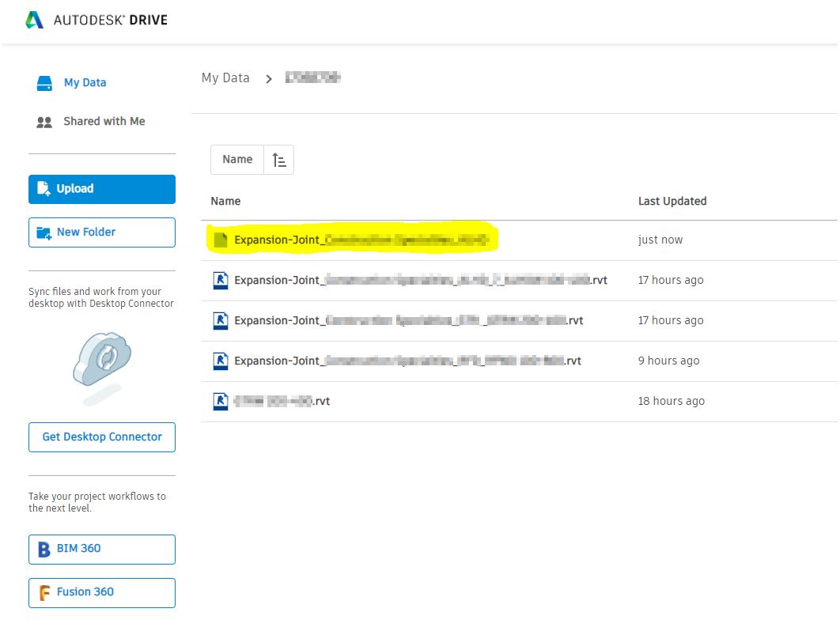
Task: Click the Name sort option box
Action: [236, 159]
